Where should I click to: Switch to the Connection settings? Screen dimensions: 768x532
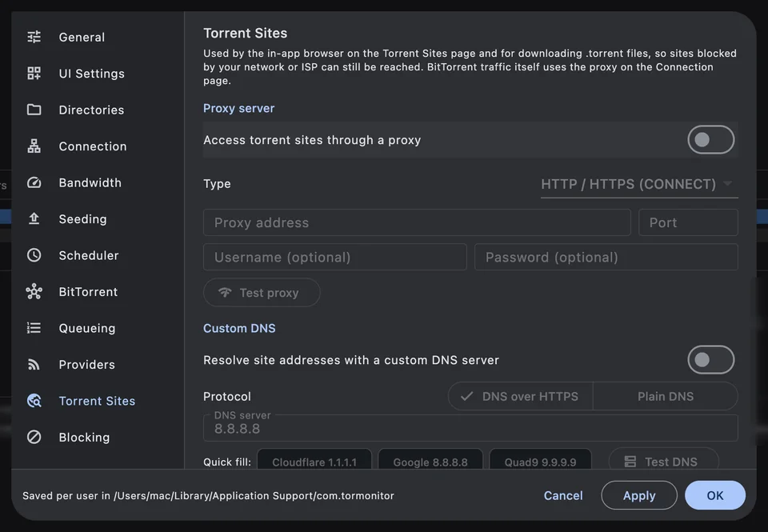98,146
